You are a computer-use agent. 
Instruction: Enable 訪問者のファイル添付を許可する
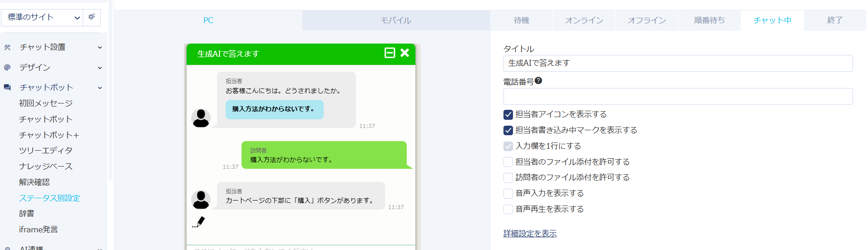pos(508,177)
